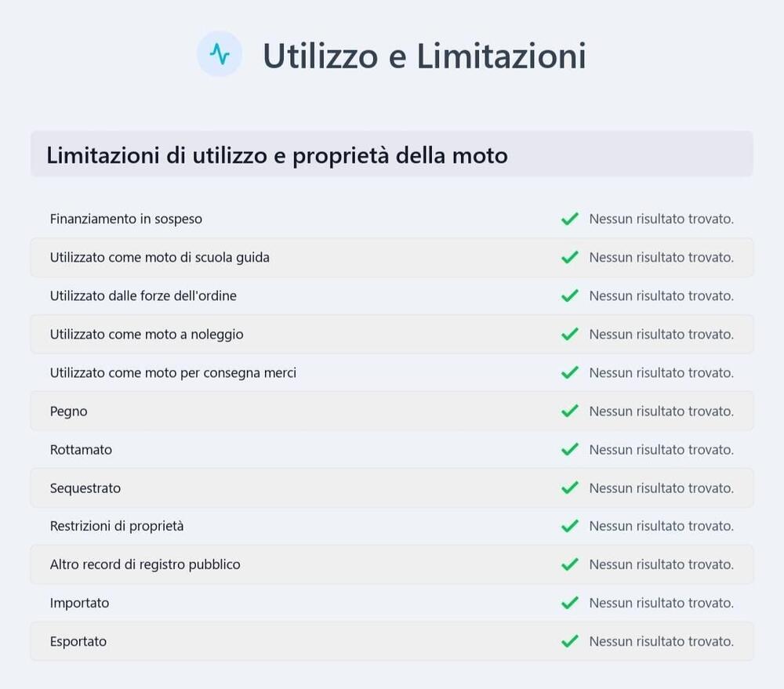Viewport: 784px width, 689px height.
Task: Click the Altro record di registro pubblico label
Action: [x=145, y=564]
